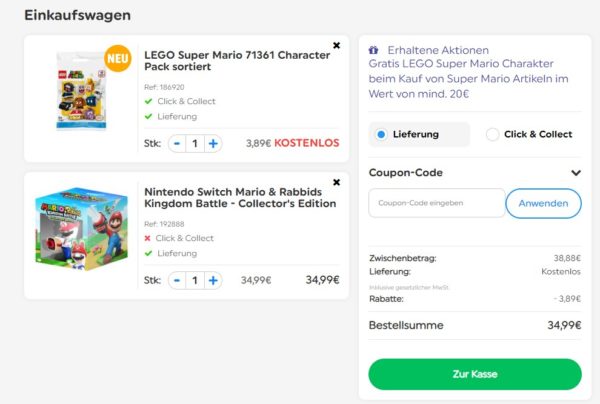The height and width of the screenshot is (404, 600).
Task: Decrease LEGO Character Pack quantity with minus
Action: pyautogui.click(x=176, y=143)
